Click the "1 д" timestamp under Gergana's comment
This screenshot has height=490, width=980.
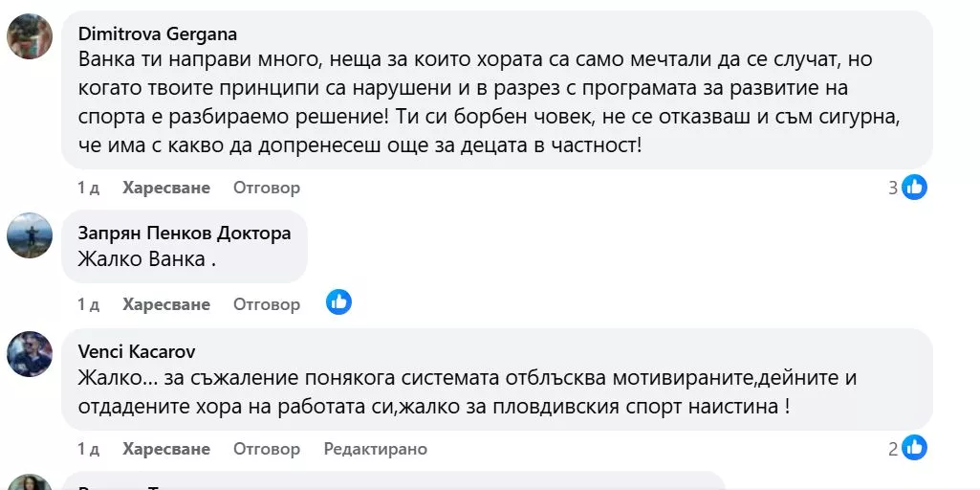pyautogui.click(x=88, y=189)
